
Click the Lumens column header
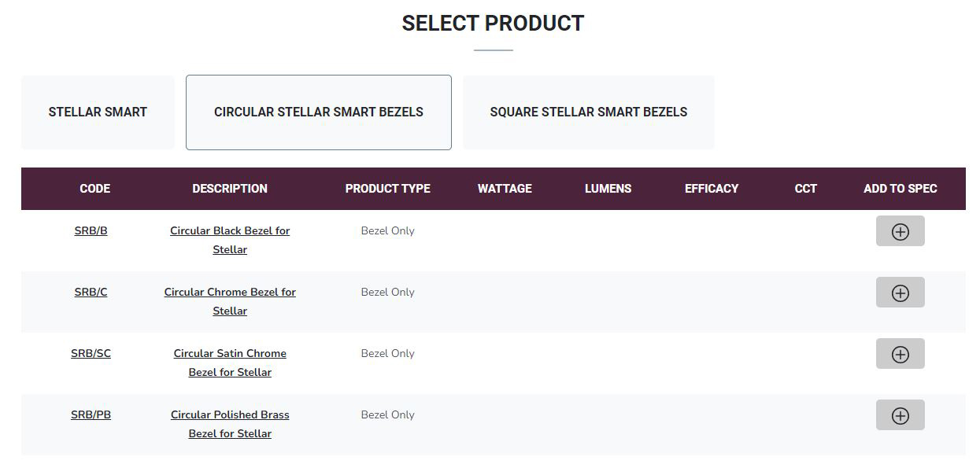click(x=608, y=189)
